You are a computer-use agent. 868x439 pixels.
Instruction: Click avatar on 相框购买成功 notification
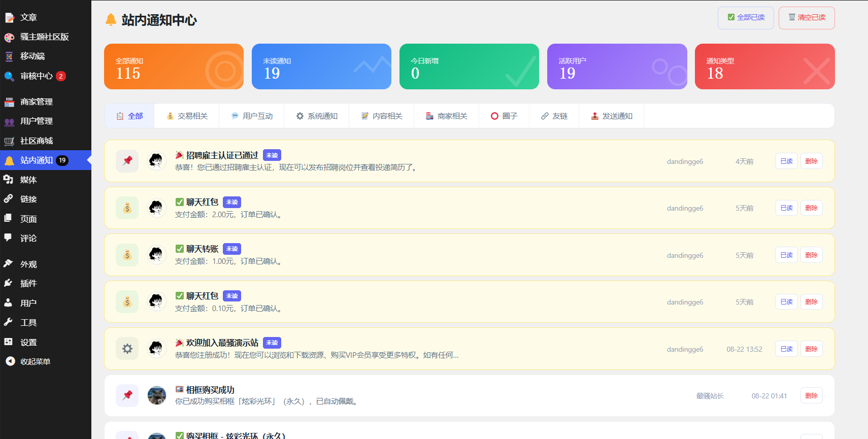click(157, 395)
